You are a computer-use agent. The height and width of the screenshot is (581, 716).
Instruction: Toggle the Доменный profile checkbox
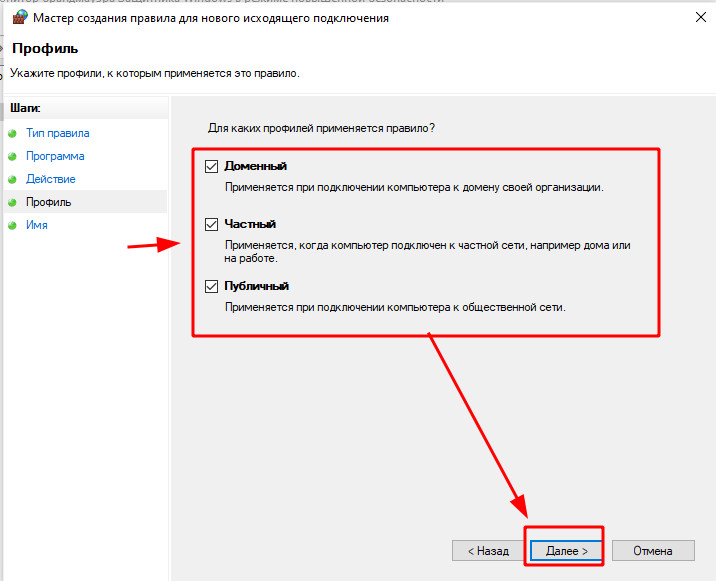[x=211, y=166]
